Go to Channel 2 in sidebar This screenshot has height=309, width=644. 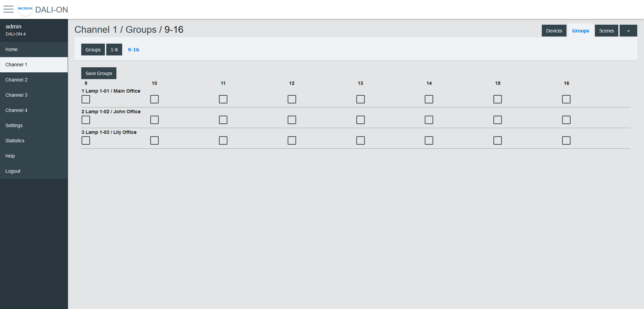(x=17, y=80)
